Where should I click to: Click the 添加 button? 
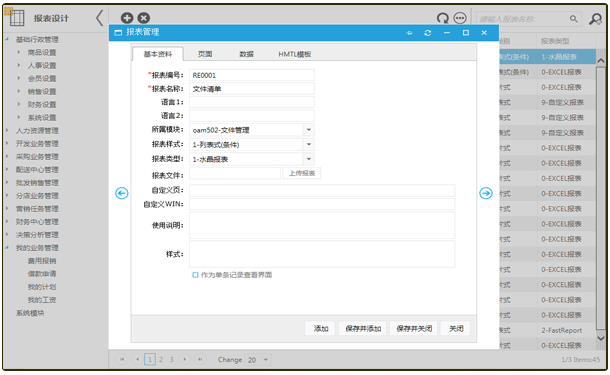(320, 329)
